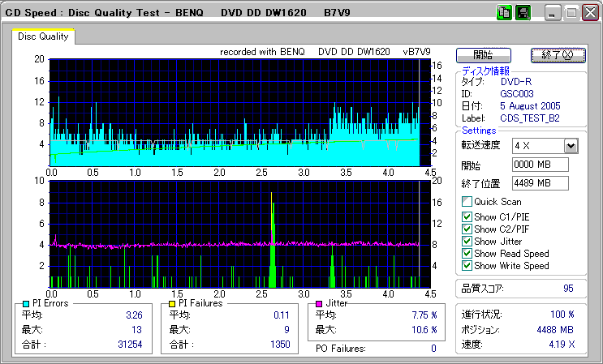603x364 pixels.
Task: Click the yellow PI Failures color swatch
Action: click(x=172, y=304)
